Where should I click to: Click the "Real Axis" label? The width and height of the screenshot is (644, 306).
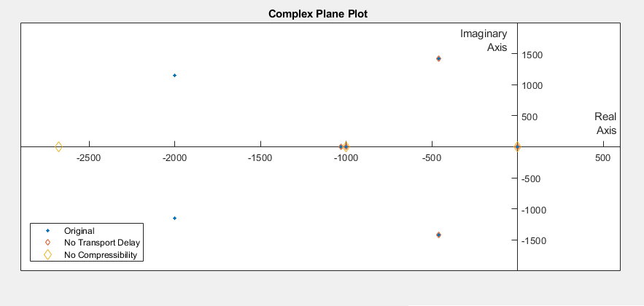click(x=605, y=124)
